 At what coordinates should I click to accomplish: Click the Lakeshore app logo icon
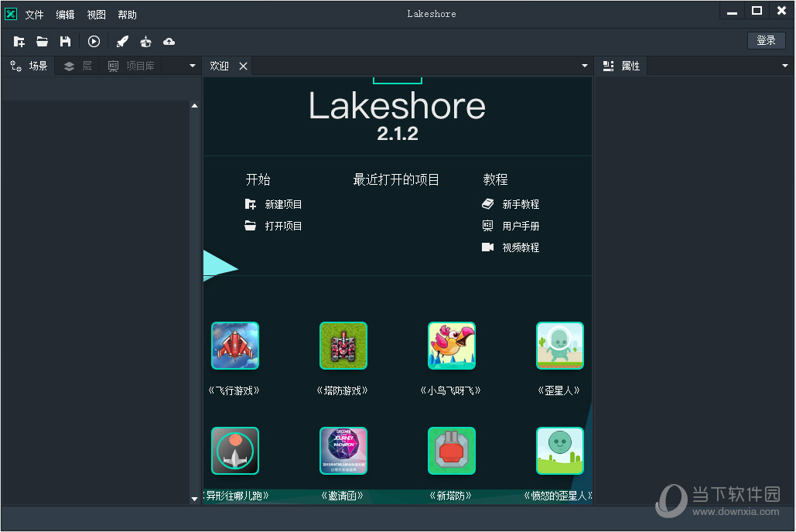(11, 14)
